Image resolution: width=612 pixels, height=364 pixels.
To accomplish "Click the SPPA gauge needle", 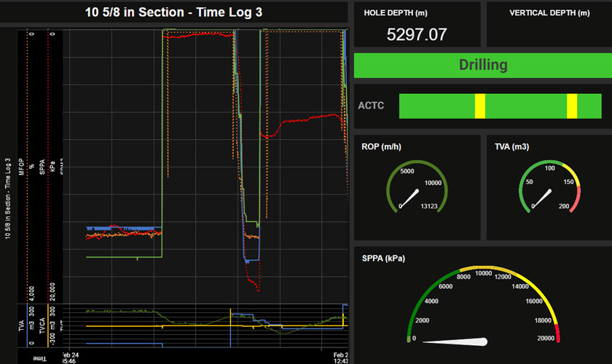I will [x=455, y=341].
